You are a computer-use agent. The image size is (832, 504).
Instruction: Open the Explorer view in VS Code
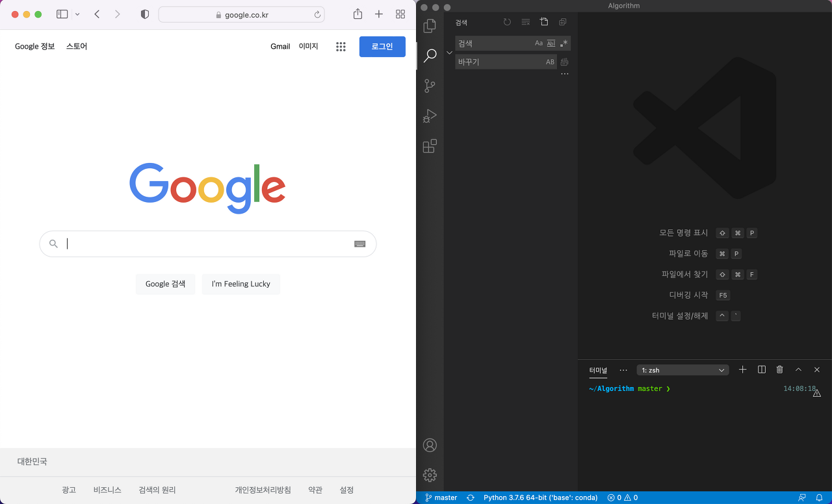pos(430,26)
